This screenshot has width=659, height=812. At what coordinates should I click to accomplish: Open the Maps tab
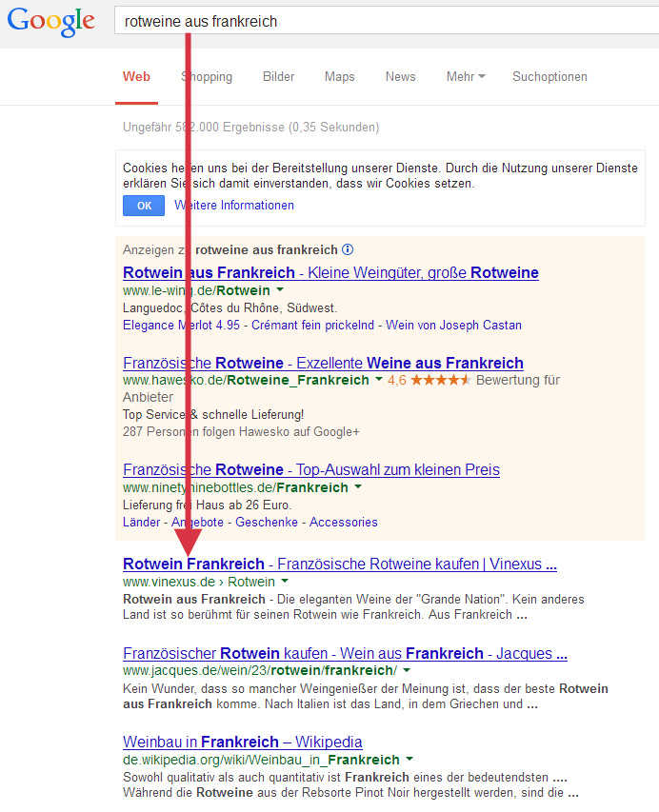[339, 77]
